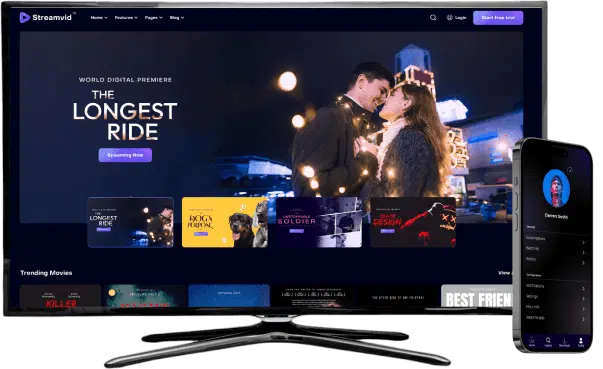
Task: Open Settings row on phone
Action: 556,297
